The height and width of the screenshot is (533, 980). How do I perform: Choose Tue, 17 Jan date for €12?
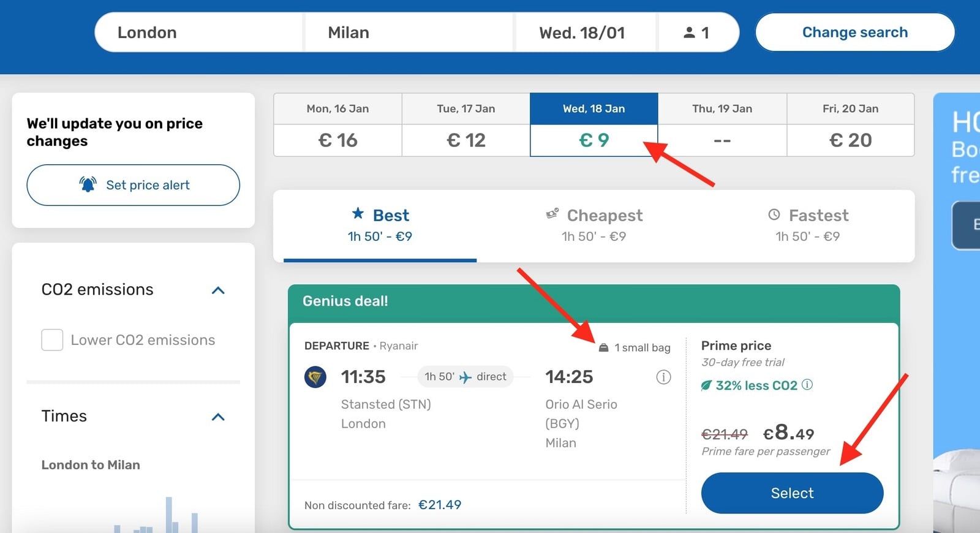466,125
